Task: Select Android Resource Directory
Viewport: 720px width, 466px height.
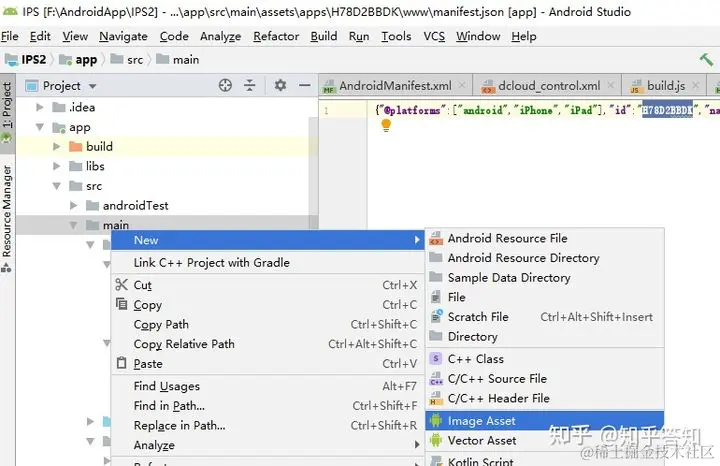Action: pyautogui.click(x=545, y=258)
